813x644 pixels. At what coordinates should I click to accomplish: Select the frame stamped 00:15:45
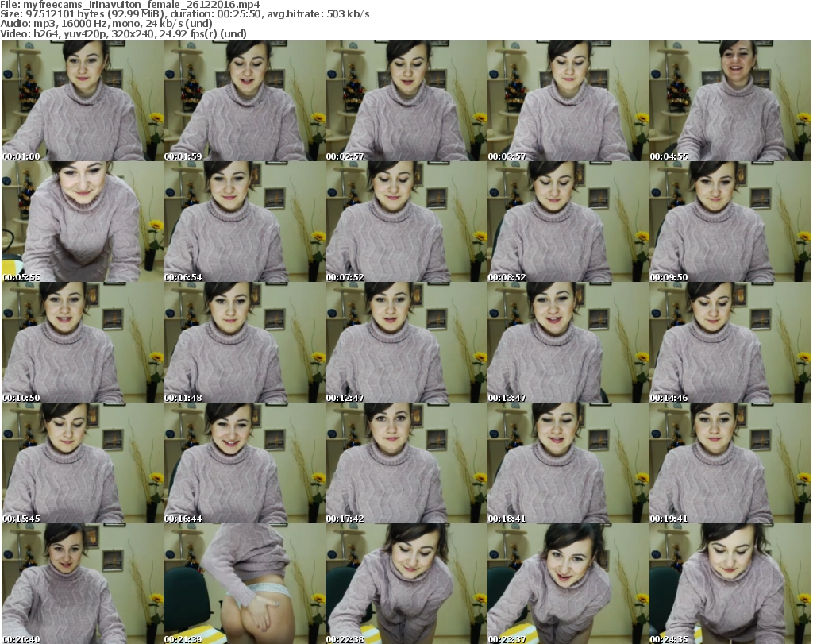click(83, 463)
